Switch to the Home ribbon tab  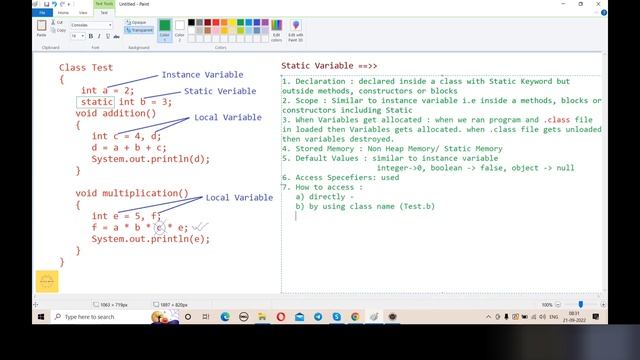point(63,13)
